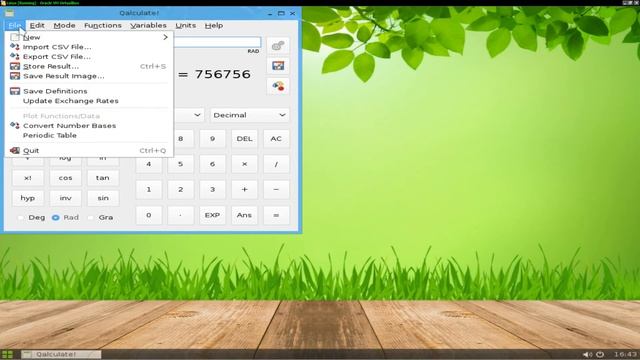Click the Ans button
640x360 pixels.
point(244,215)
